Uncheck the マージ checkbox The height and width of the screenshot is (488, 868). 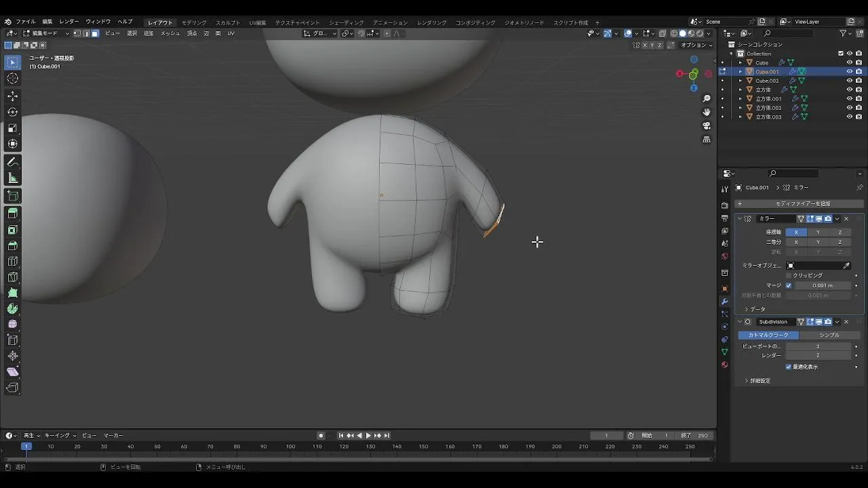pyautogui.click(x=789, y=285)
